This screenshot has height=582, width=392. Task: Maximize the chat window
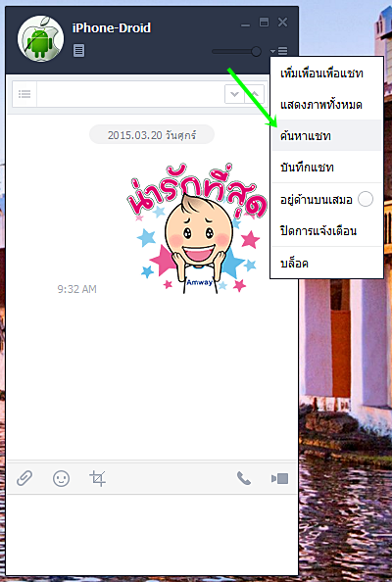click(x=264, y=22)
